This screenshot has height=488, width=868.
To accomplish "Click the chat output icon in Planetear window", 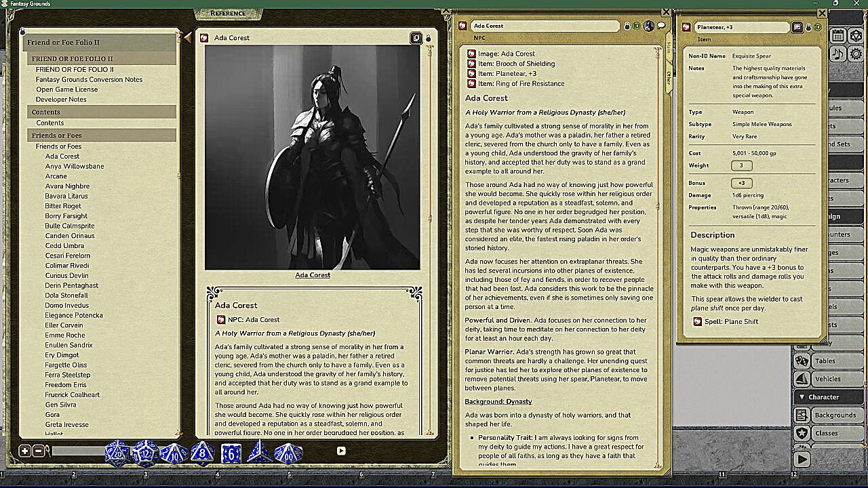I will [x=797, y=27].
